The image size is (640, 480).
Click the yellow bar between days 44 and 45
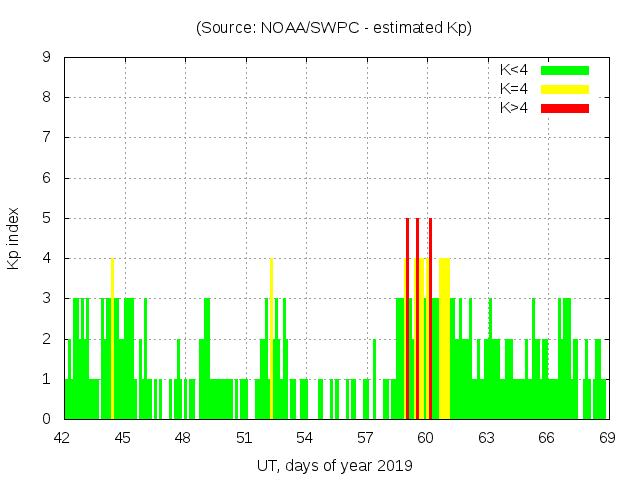point(112,340)
